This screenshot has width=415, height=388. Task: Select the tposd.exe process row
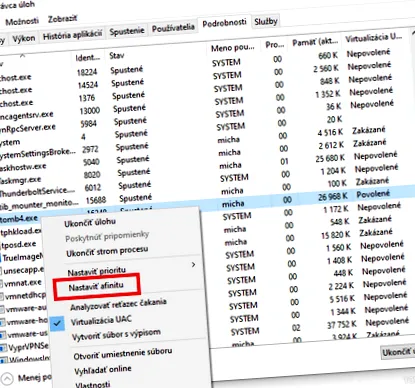[x=19, y=245]
